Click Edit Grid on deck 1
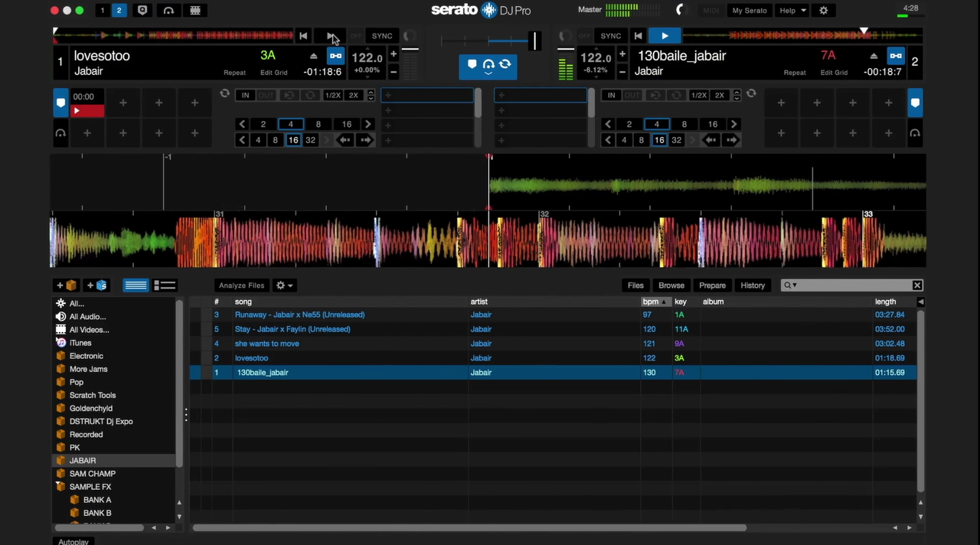Screen dimensions: 980x545 click(274, 73)
